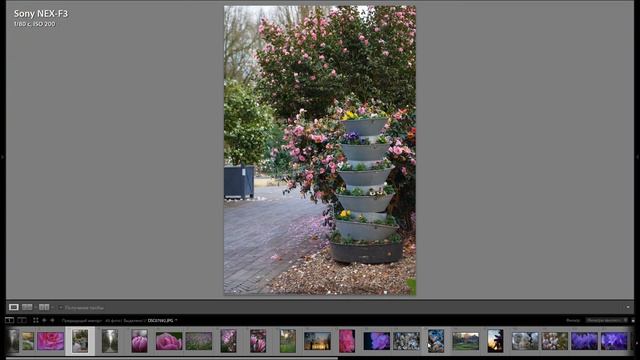Open the DSC07692.JPG source dropdown
The height and width of the screenshot is (360, 640).
(162, 321)
